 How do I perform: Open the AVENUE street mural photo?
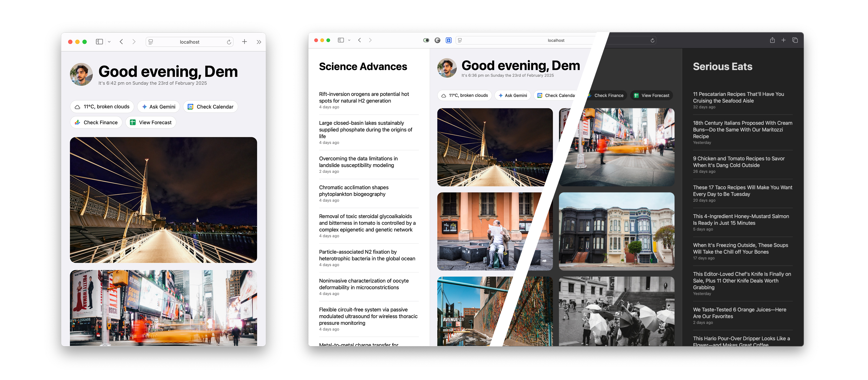click(x=495, y=311)
